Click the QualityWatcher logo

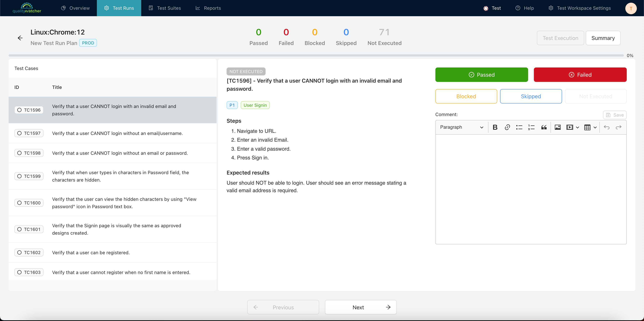[x=27, y=8]
